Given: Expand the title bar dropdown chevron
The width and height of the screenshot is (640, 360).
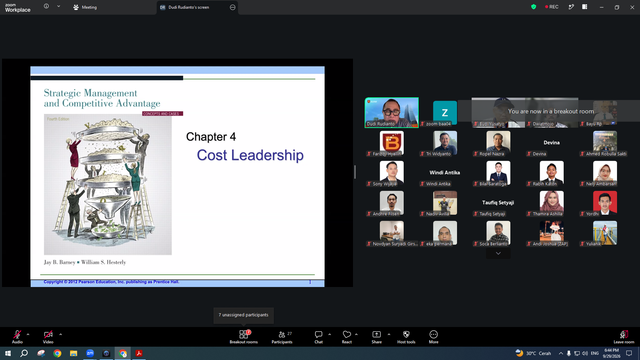Looking at the screenshot, I should tap(58, 7).
